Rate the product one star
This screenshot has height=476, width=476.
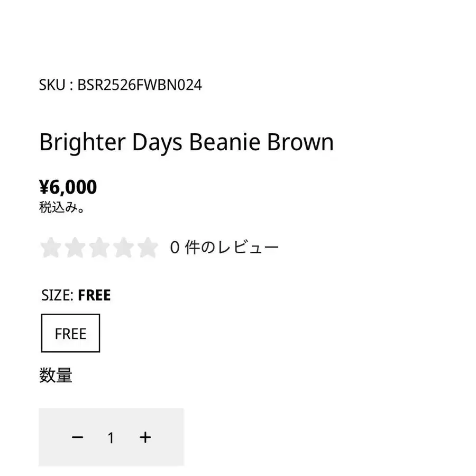tap(51, 248)
